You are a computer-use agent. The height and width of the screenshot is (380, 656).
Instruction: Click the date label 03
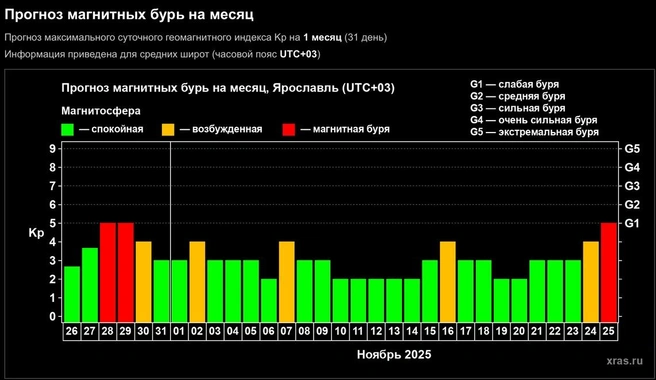(x=215, y=331)
